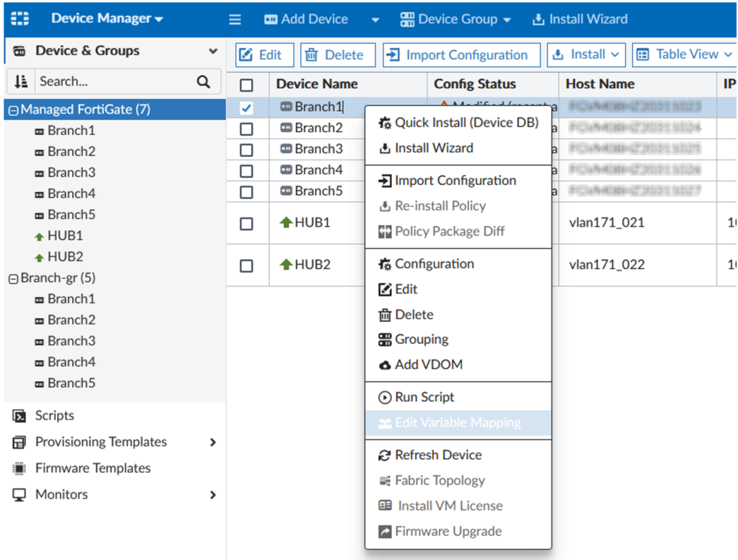Open the Table View dropdown
738x560 pixels.
click(x=684, y=54)
